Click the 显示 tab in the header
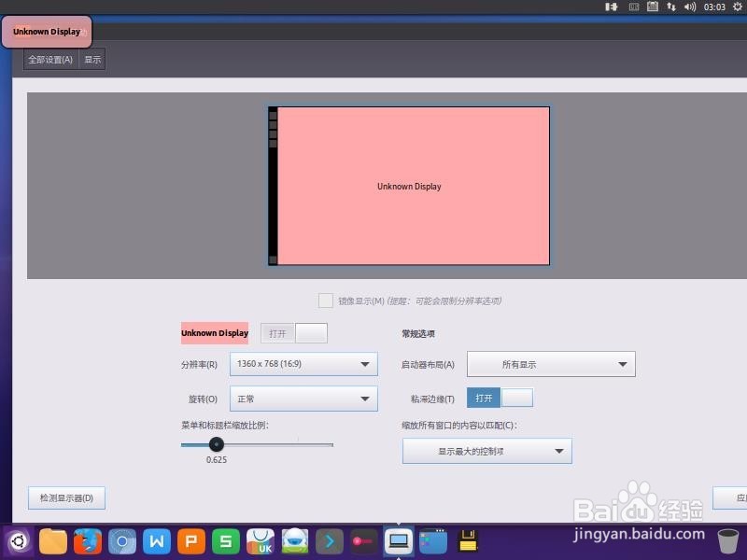This screenshot has height=560, width=747. coord(92,59)
